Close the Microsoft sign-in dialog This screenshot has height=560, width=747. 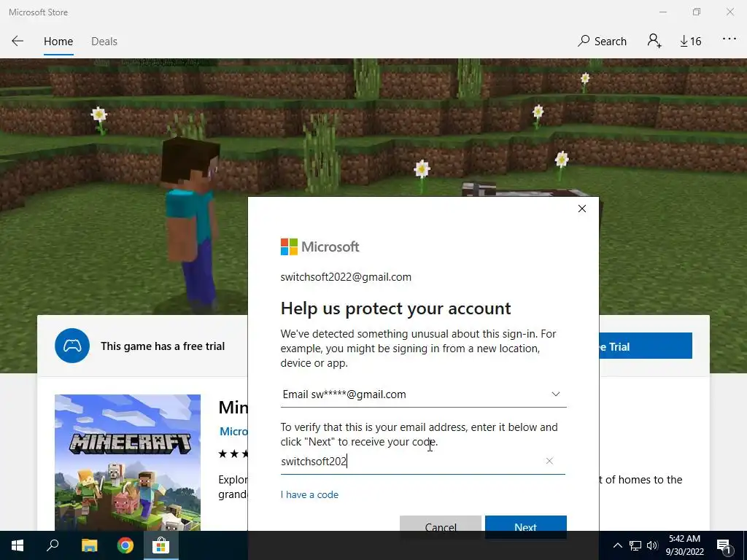[x=581, y=209]
